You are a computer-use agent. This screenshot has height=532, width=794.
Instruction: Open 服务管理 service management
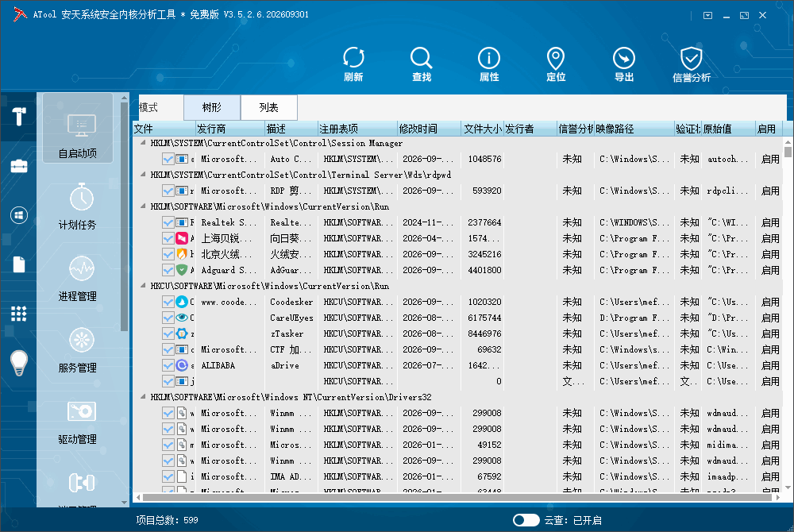[78, 350]
